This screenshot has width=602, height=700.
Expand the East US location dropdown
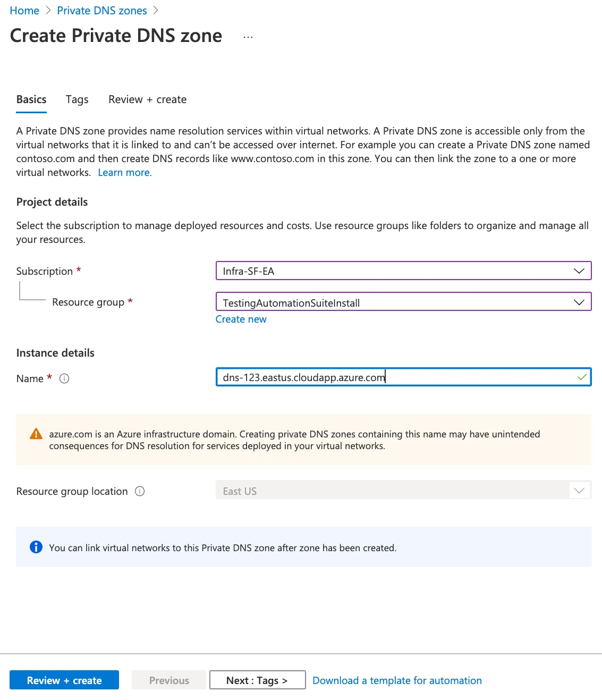pyautogui.click(x=403, y=490)
